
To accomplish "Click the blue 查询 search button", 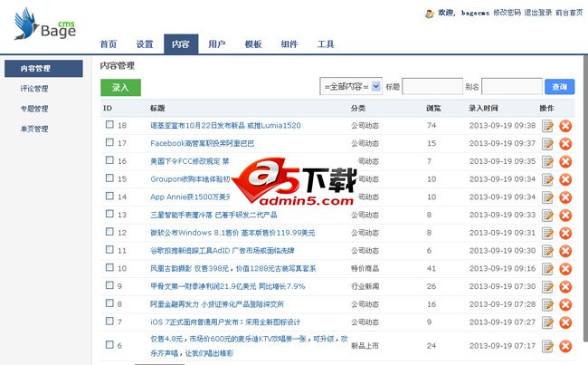I will pyautogui.click(x=560, y=87).
